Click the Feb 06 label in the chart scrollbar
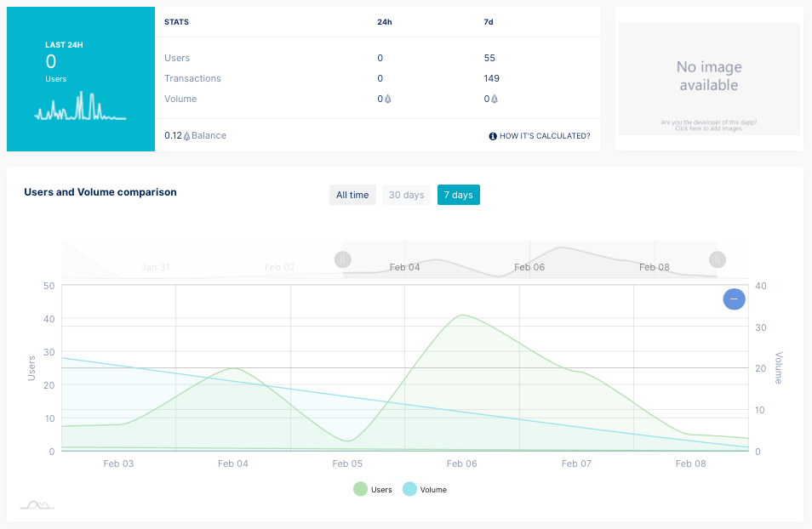Screen dimensions: 812x529 (x=529, y=267)
